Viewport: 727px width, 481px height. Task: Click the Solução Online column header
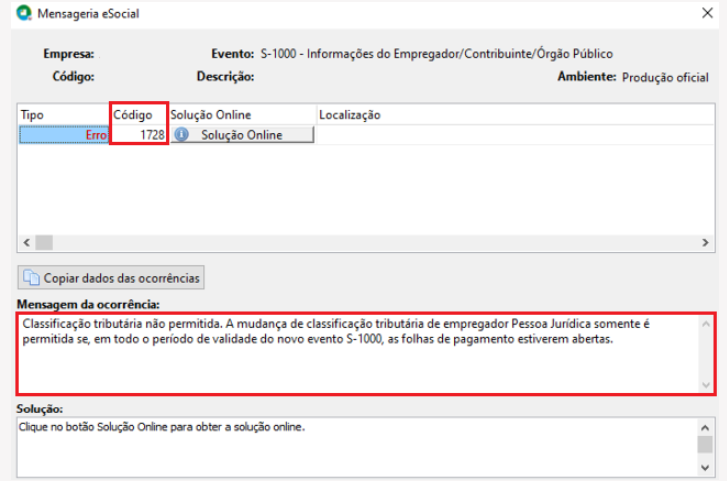point(242,115)
